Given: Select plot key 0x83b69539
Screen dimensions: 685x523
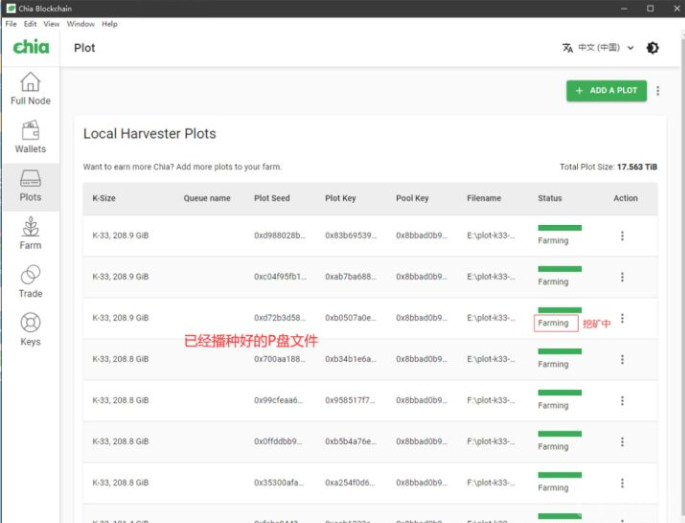Looking at the screenshot, I should (x=351, y=236).
